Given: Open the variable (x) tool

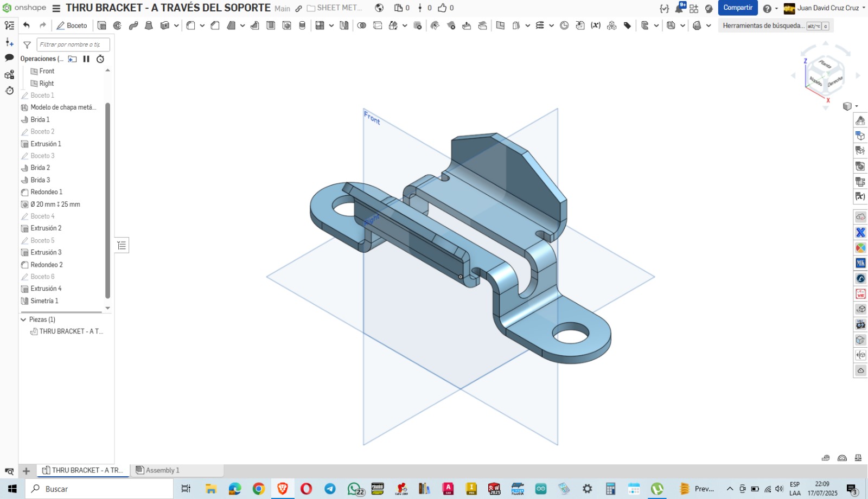Looking at the screenshot, I should click(x=596, y=25).
